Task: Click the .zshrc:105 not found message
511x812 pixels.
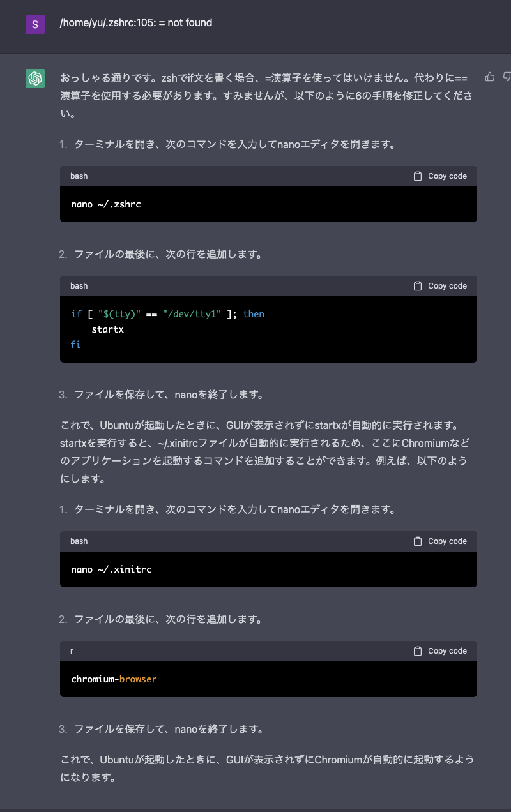Action: [x=136, y=23]
